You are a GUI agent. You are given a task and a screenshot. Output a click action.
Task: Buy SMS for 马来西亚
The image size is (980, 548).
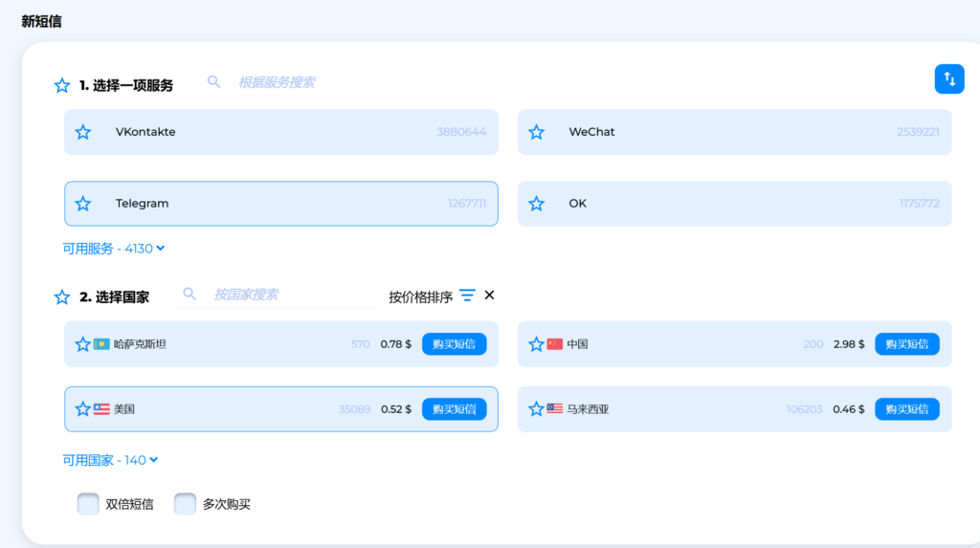pos(907,409)
